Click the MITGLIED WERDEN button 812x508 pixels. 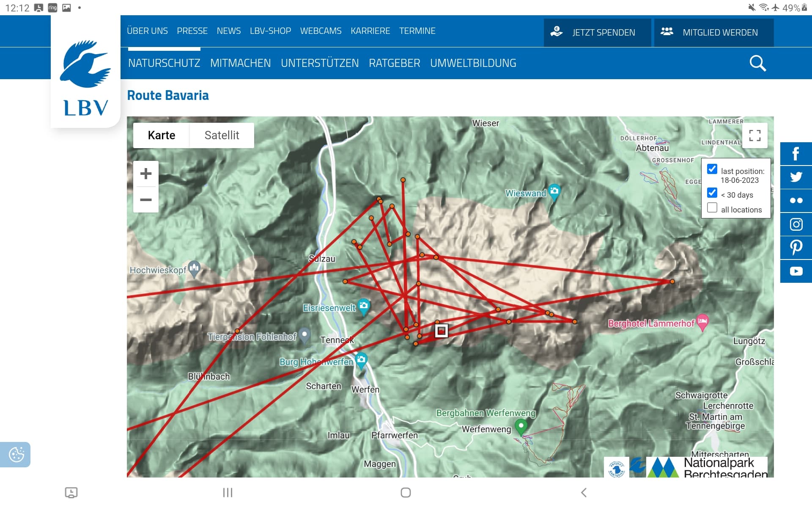tap(714, 33)
